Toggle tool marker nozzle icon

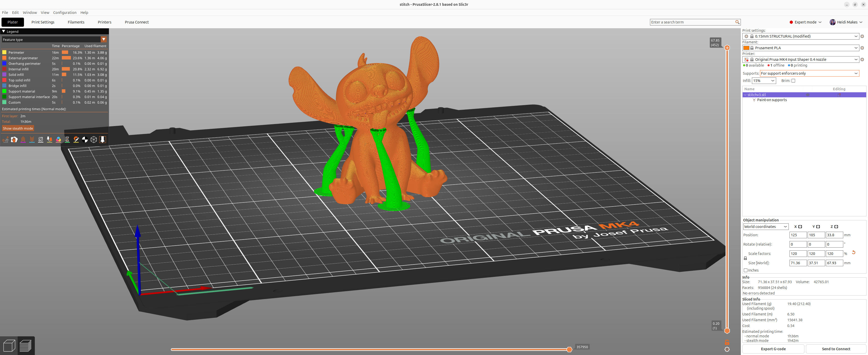tap(102, 139)
